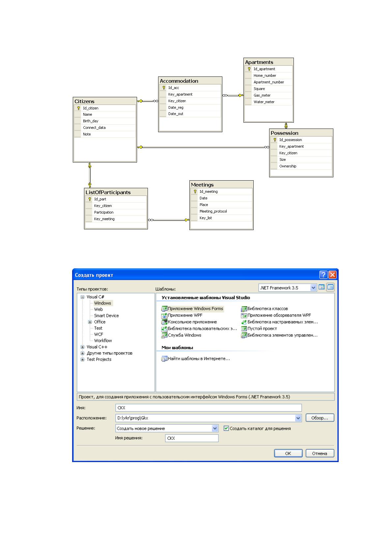Open the Расположение path dropdown
Viewport: 392px width, 555px height.
[298, 418]
